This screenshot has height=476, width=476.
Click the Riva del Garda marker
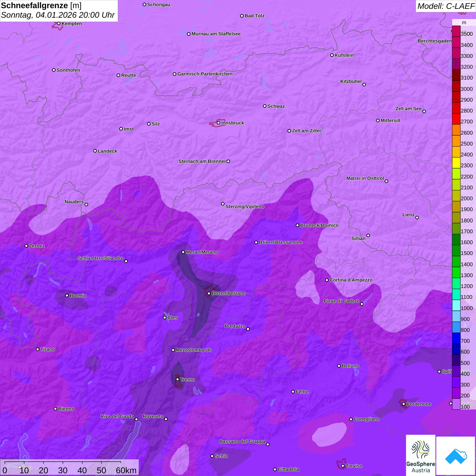click(x=137, y=419)
